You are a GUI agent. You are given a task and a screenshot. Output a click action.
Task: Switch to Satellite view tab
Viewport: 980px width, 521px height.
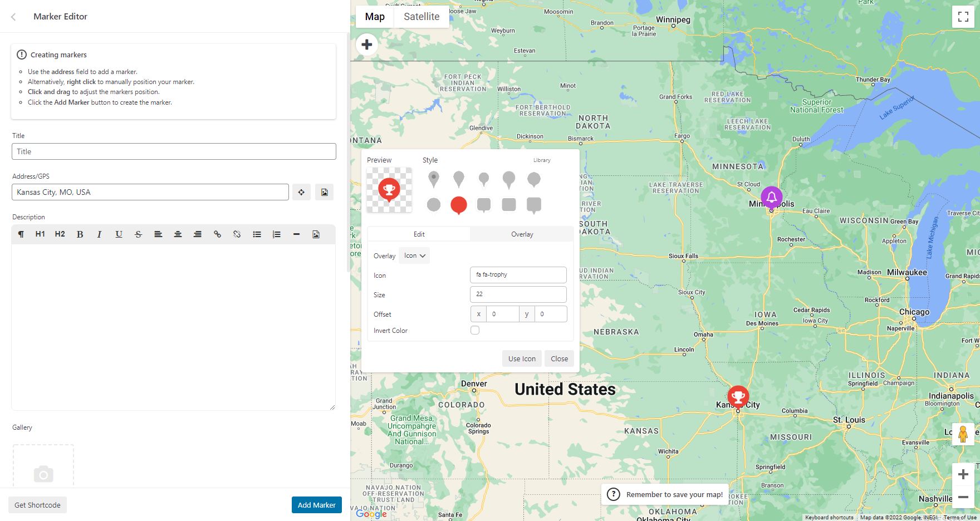[422, 17]
